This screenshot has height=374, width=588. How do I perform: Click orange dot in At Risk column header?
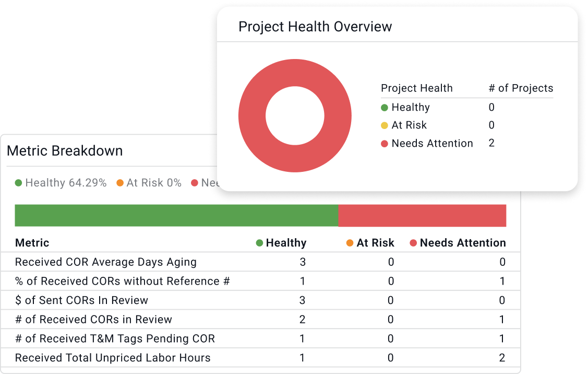click(350, 243)
